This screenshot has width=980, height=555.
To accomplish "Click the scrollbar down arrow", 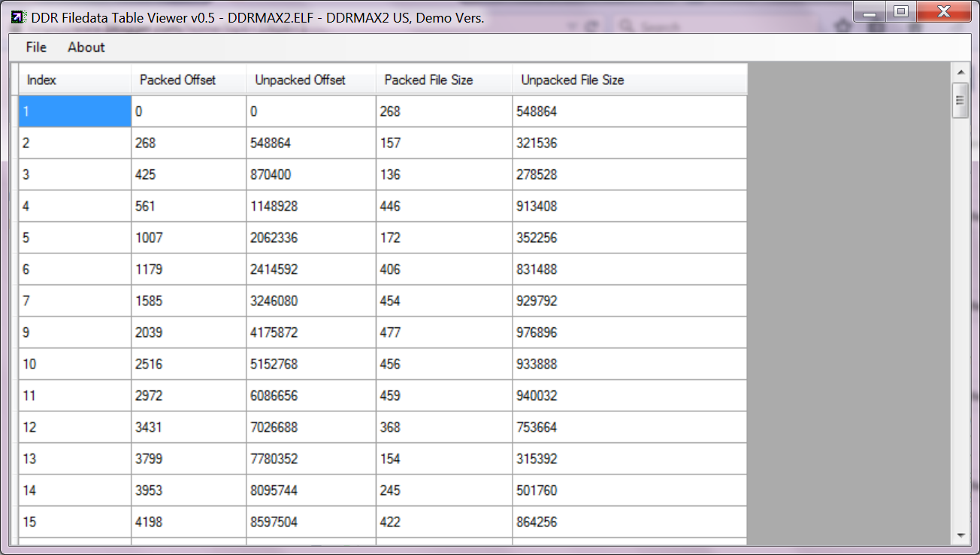I will tap(960, 535).
